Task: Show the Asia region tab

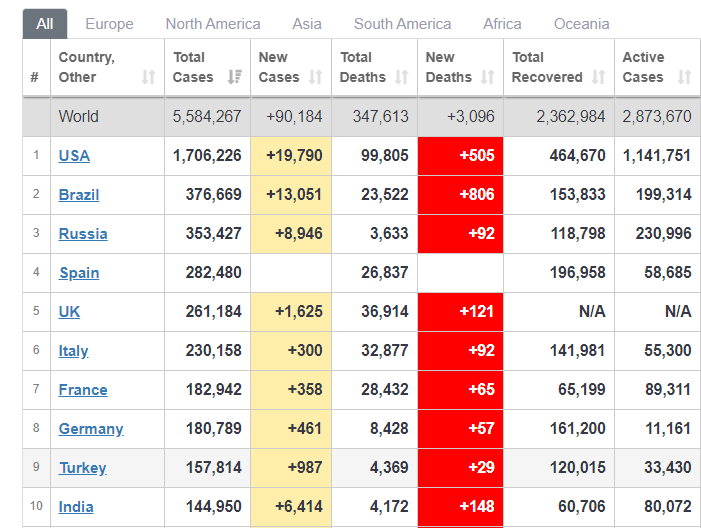Action: (307, 24)
